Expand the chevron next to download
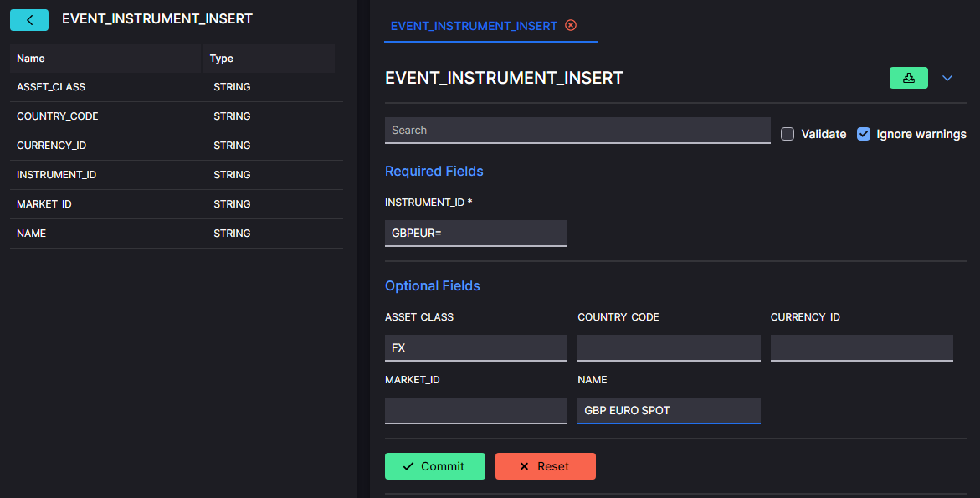The height and width of the screenshot is (498, 980). point(947,78)
